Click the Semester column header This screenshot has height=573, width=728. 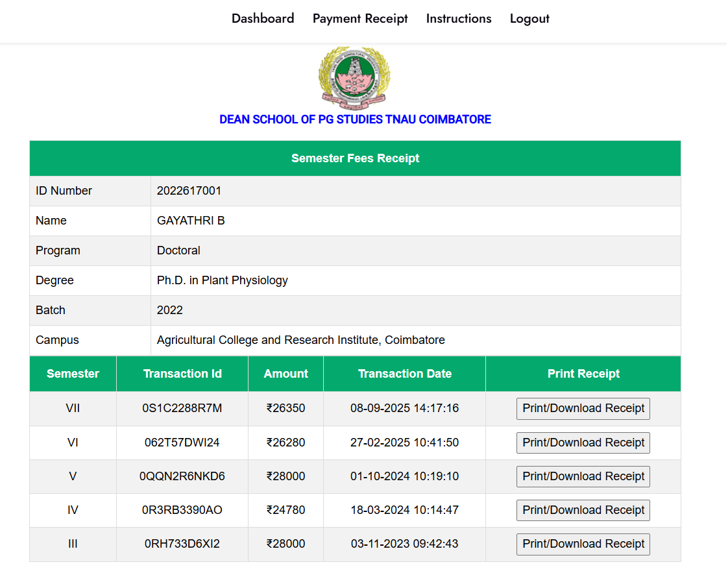point(73,374)
